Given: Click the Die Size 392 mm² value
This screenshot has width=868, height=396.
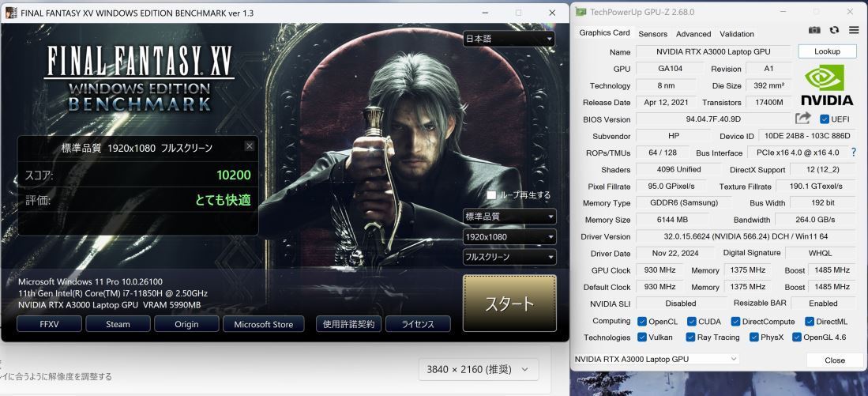Looking at the screenshot, I should click(769, 86).
